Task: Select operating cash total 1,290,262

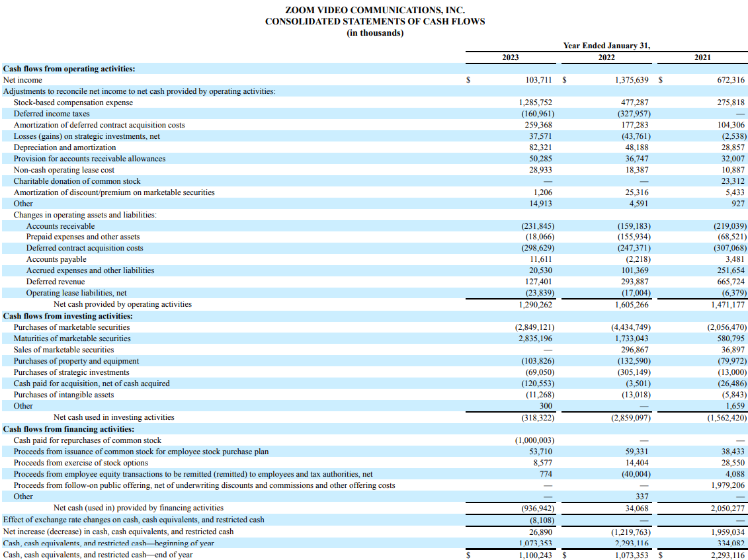Action: (x=536, y=304)
